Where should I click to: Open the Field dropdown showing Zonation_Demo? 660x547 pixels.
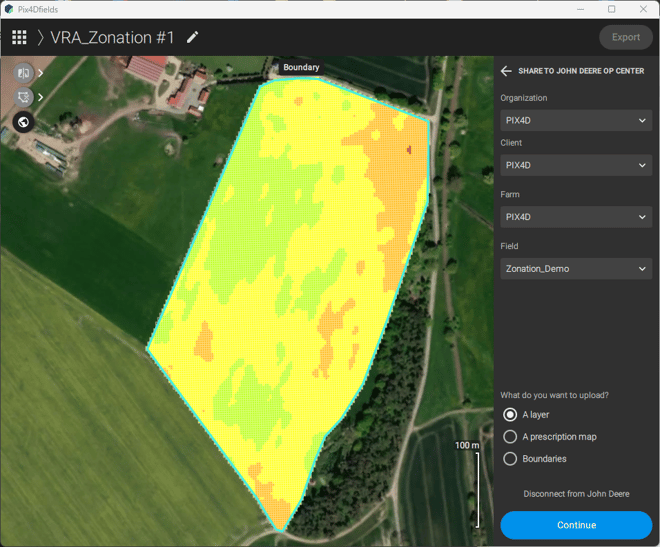[x=576, y=269]
